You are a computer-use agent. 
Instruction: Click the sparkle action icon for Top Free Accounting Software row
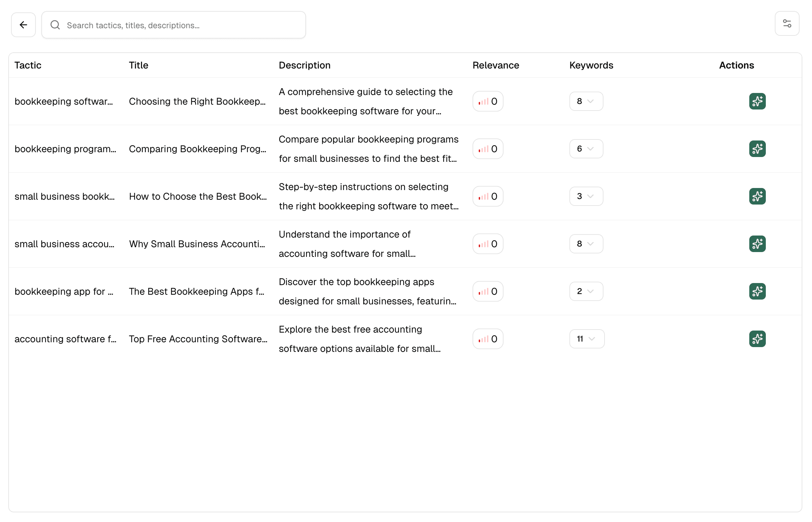757,339
